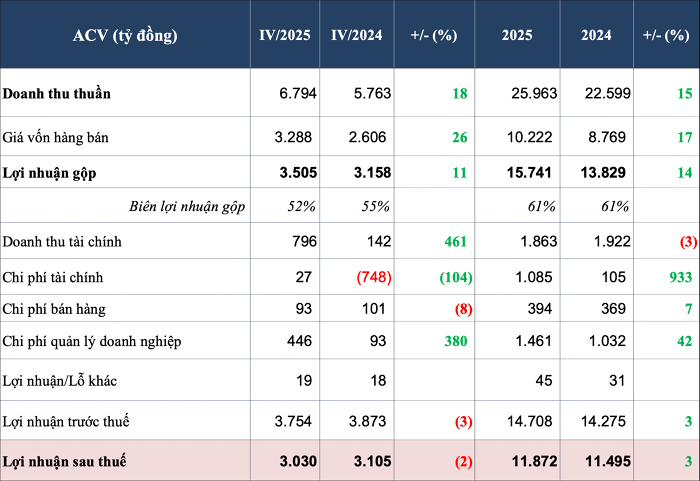This screenshot has height=481, width=700.
Task: Click the +/- (%) header right of IV/2024
Action: (434, 35)
